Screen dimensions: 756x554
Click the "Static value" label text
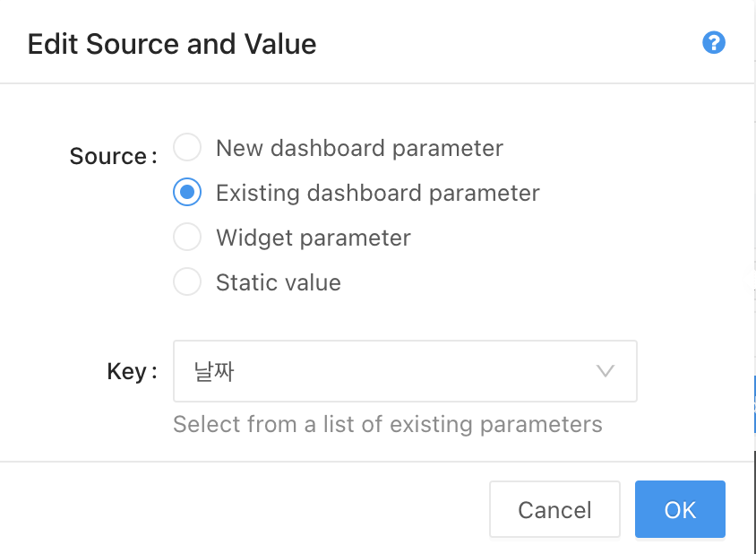coord(278,283)
